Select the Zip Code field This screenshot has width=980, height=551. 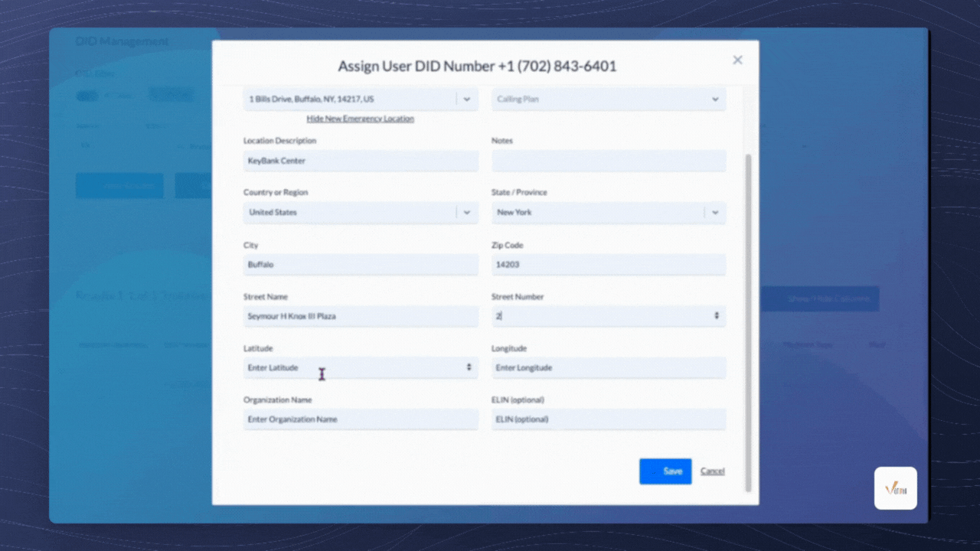point(608,265)
